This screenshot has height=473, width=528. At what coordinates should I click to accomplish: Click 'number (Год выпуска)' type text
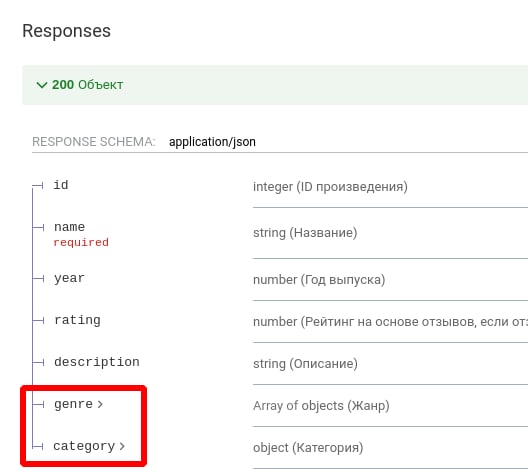click(x=319, y=280)
